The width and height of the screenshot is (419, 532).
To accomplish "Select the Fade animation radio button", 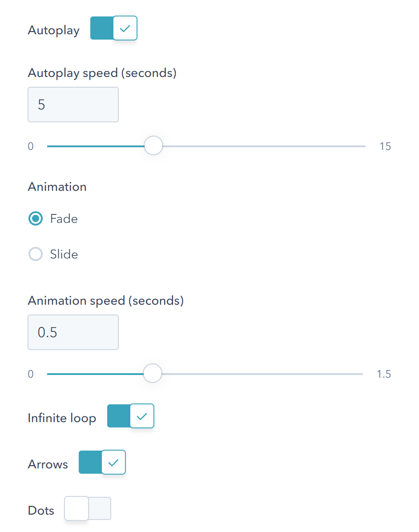I will coord(36,219).
